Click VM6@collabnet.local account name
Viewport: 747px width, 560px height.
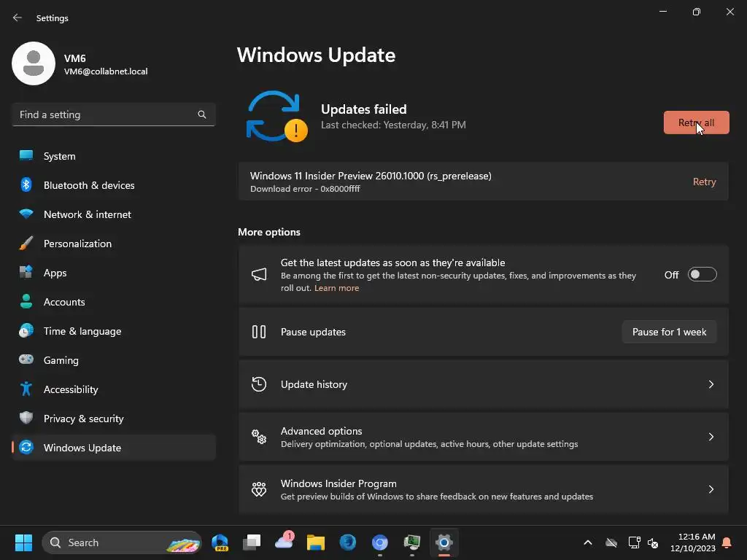[x=106, y=71]
